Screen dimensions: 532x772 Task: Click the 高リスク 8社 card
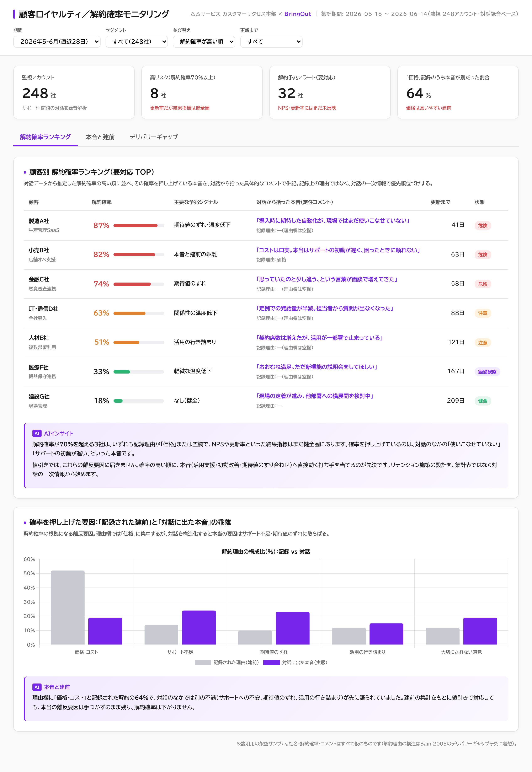tap(202, 92)
